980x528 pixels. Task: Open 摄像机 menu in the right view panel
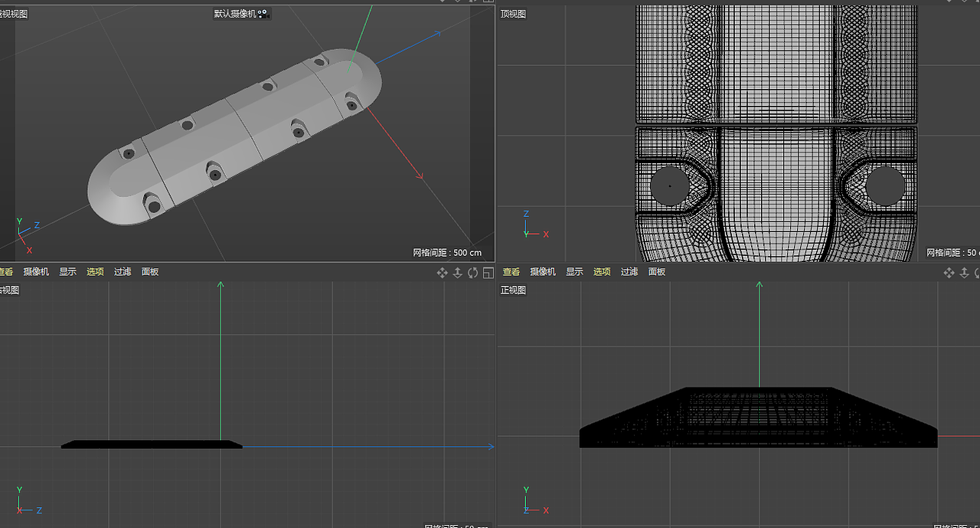(36, 272)
